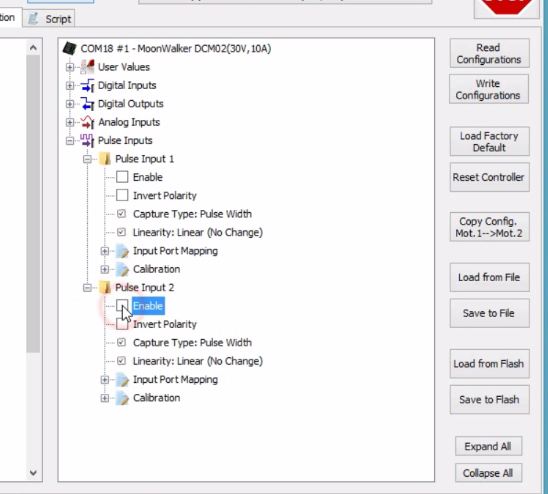Viewport: 548px width, 494px height.
Task: Select the Analog Inputs icon
Action: point(87,122)
